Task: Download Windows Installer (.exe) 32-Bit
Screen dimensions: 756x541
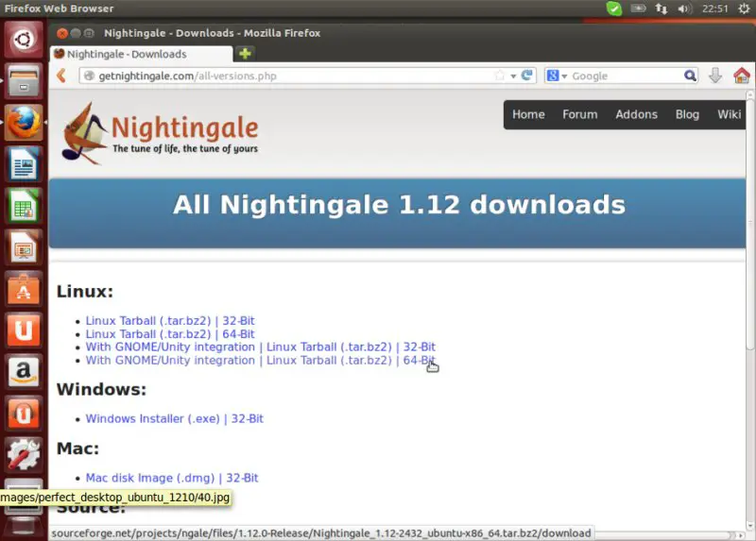Action: click(175, 418)
